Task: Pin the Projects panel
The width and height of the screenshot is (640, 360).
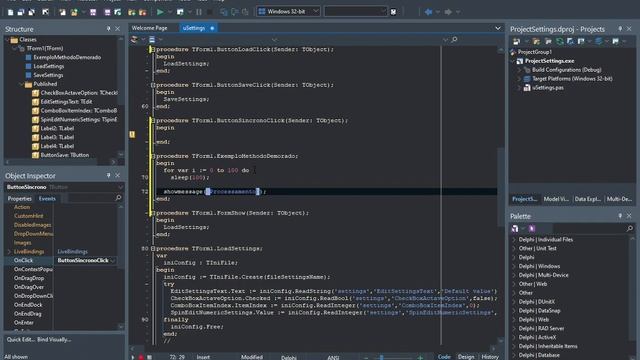Action: [620, 29]
